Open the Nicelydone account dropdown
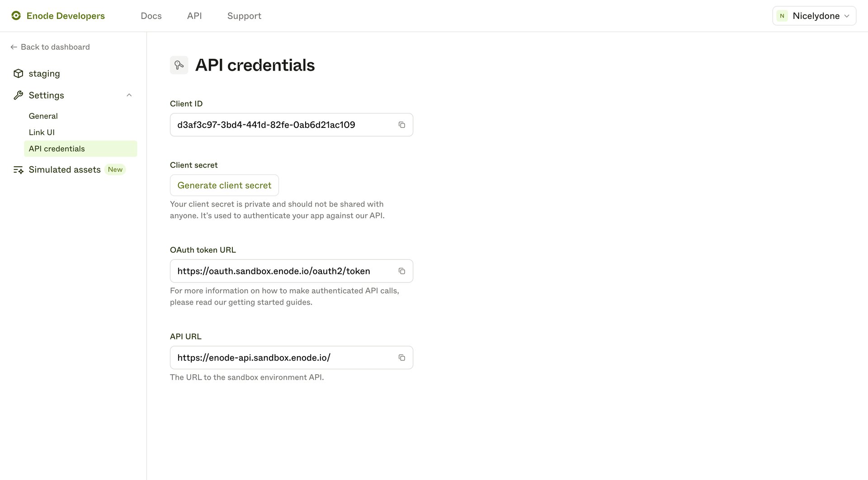Screen dimensions: 868x480 [x=814, y=15]
